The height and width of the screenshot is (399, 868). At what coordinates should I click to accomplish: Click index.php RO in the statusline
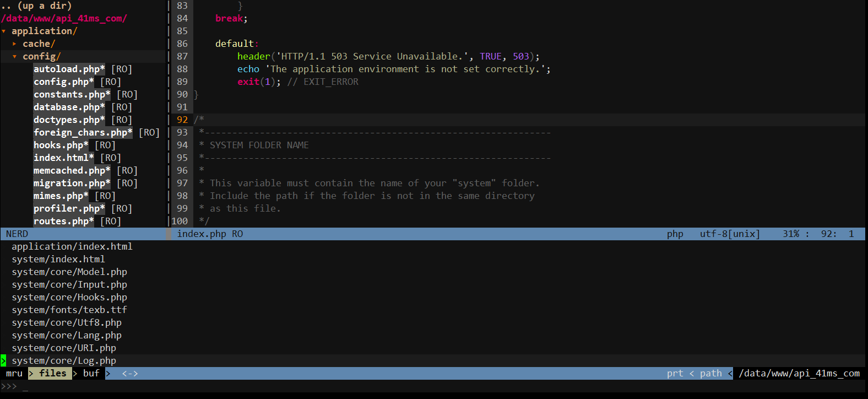pyautogui.click(x=210, y=234)
